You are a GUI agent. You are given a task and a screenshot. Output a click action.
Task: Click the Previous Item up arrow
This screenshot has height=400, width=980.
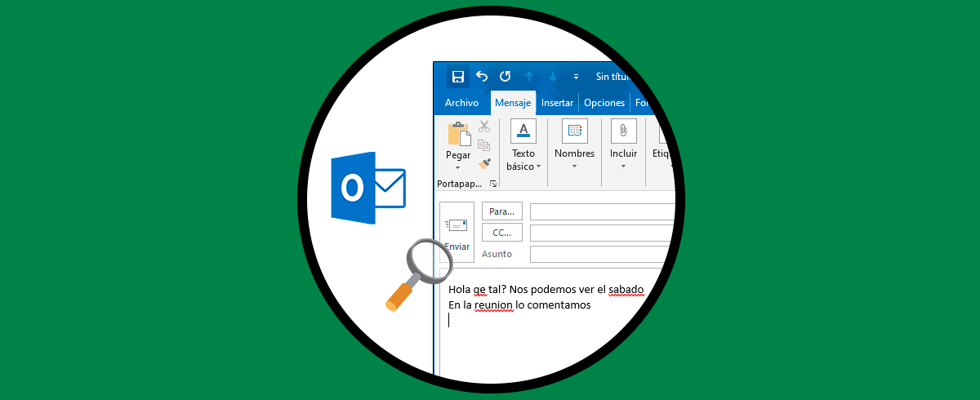(529, 77)
